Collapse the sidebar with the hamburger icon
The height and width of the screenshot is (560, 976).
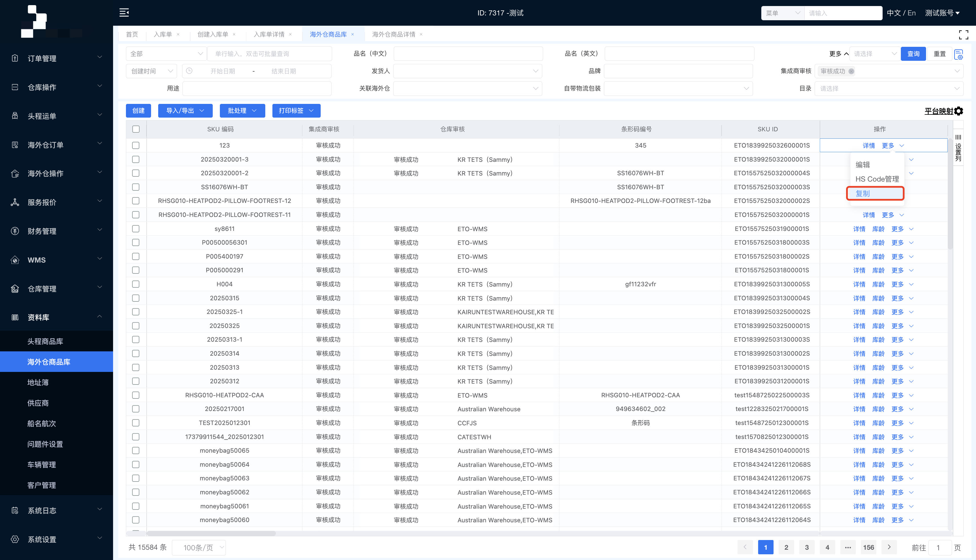[124, 13]
